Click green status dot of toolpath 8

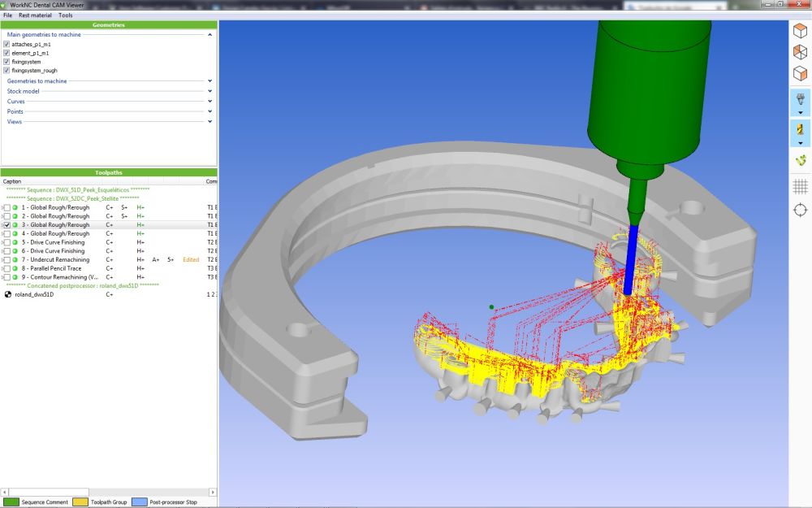click(x=15, y=268)
